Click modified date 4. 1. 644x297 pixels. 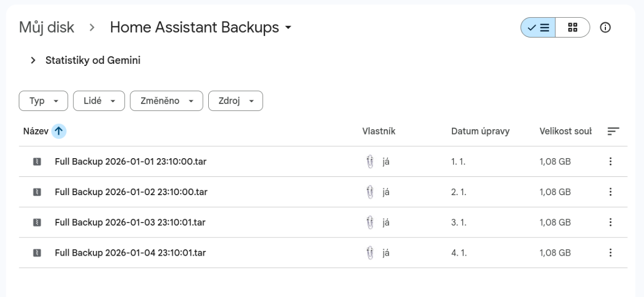coord(458,253)
